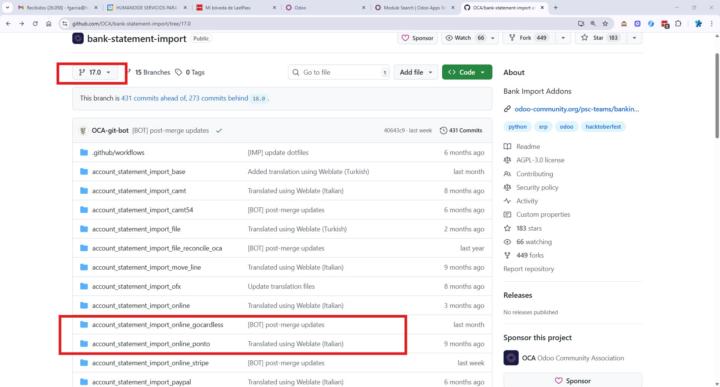Go back with the browser back arrow
Screen dimensions: 720x387
[8, 23]
